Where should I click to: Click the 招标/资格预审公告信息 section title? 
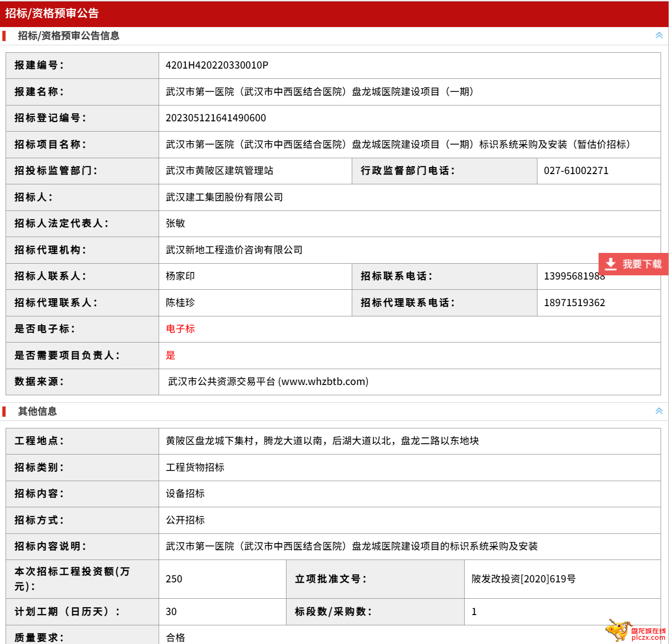point(69,36)
